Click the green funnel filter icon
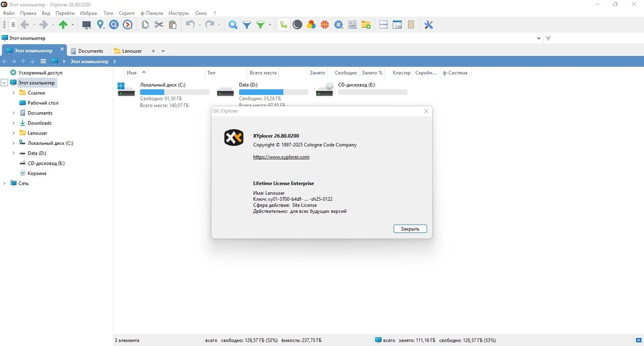The height and width of the screenshot is (346, 644). pos(260,25)
